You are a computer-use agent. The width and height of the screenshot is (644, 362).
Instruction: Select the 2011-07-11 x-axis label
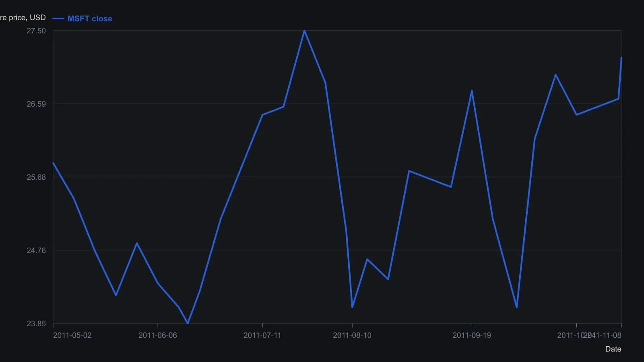click(x=262, y=335)
